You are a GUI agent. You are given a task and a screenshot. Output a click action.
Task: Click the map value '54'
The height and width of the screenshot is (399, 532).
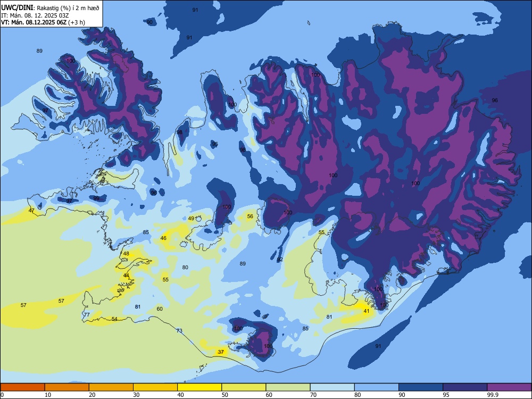(115, 319)
